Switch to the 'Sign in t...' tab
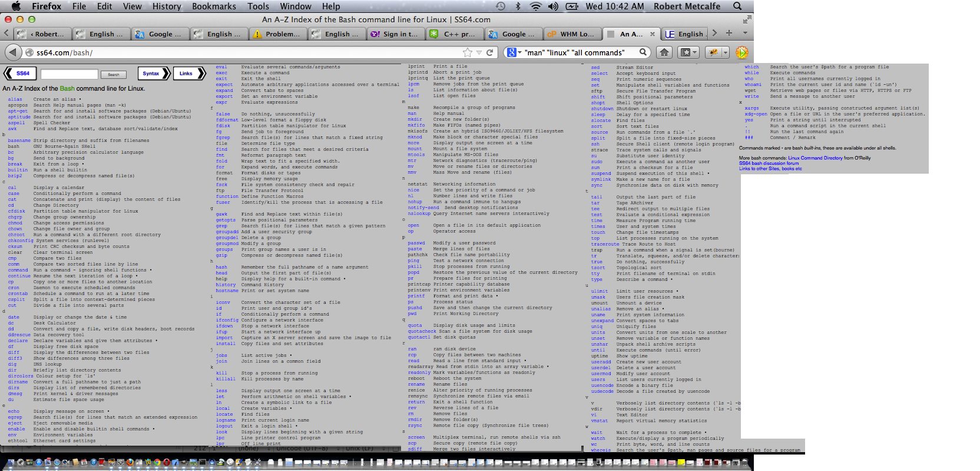 (395, 34)
